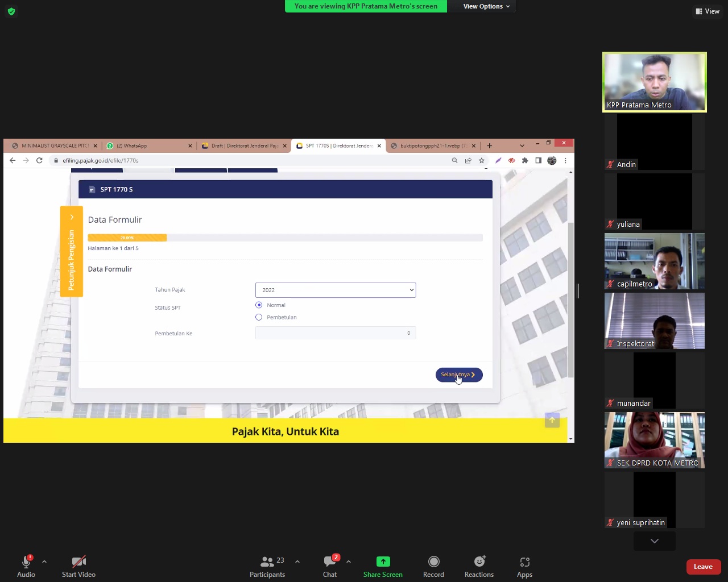Click the Pembetulan Ke input field
The width and height of the screenshot is (728, 582).
[x=336, y=333]
